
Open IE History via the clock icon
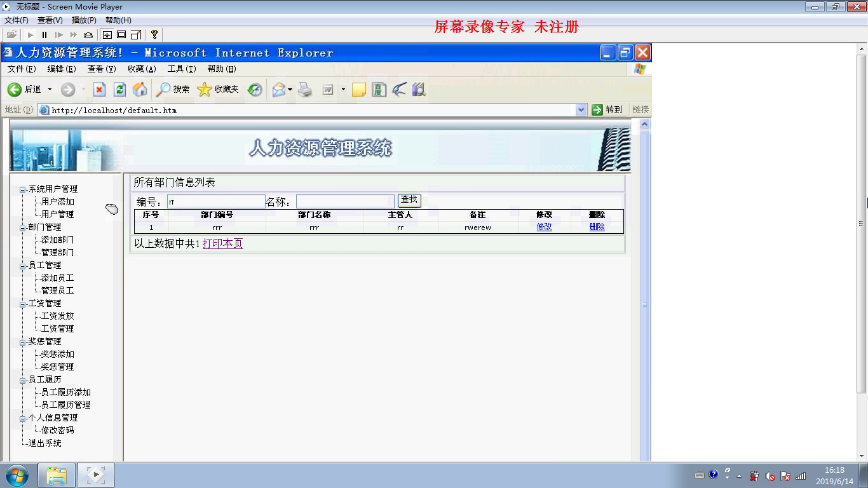point(255,90)
